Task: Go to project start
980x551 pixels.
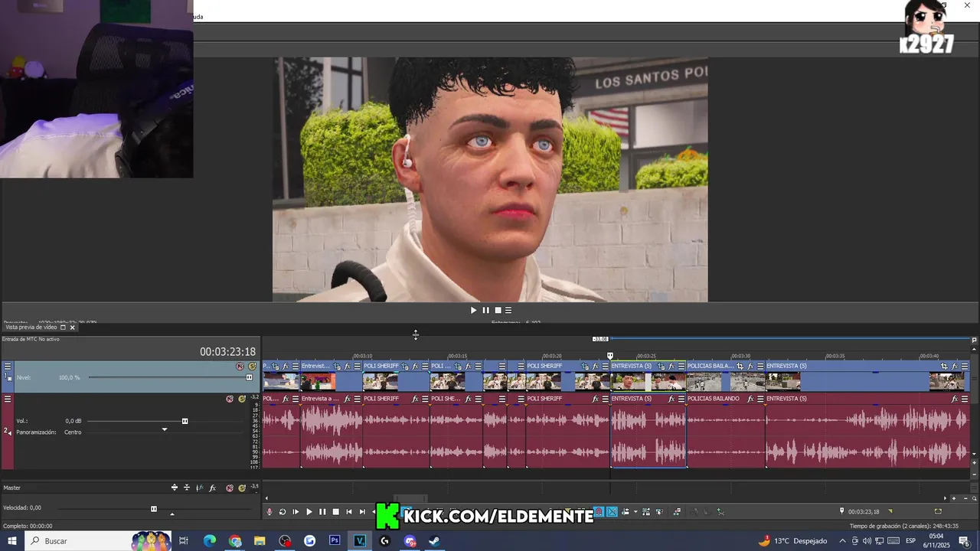Action: pyautogui.click(x=349, y=512)
